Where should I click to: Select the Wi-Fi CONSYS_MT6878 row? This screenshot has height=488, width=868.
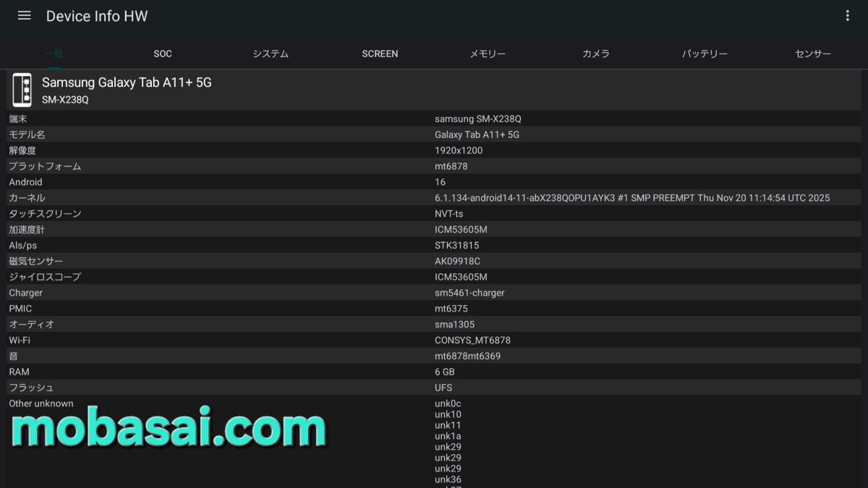434,340
